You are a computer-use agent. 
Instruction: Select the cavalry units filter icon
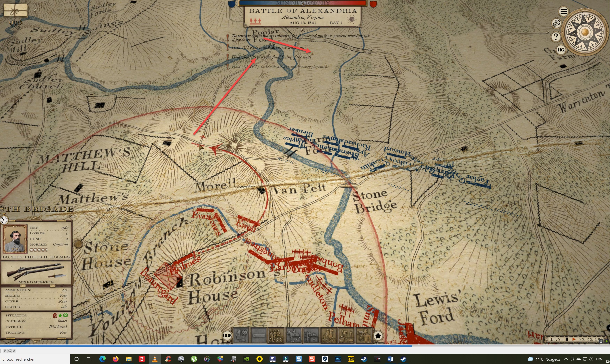(294, 335)
